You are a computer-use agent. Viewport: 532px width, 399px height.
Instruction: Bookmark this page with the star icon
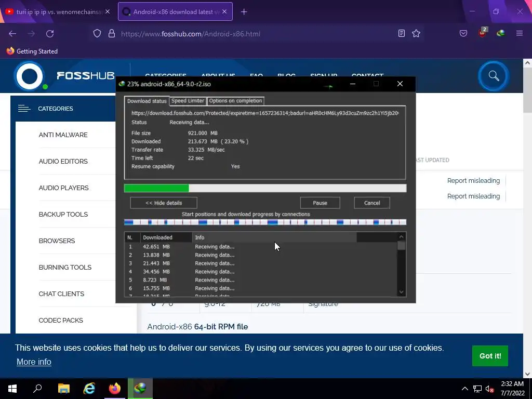pos(416,33)
